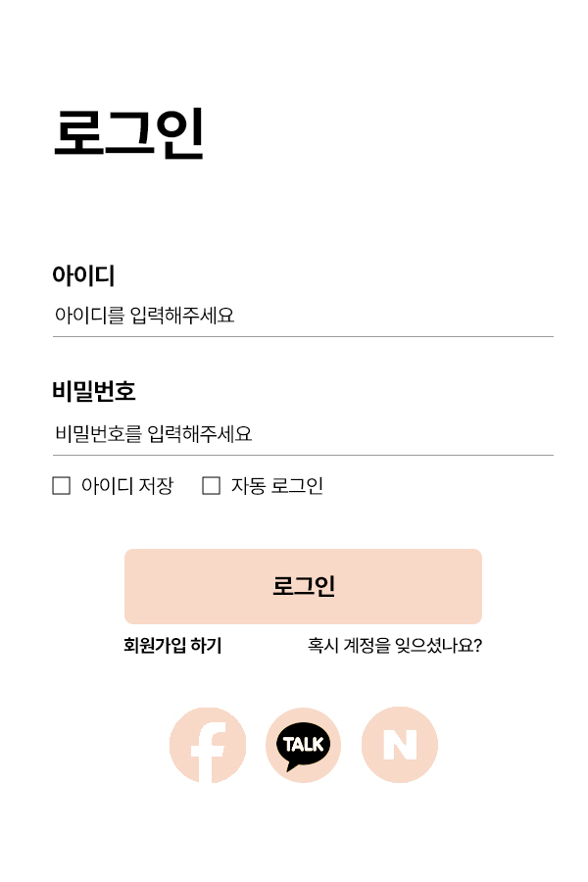Sign in with the KakaoTalk icon
The height and width of the screenshot is (882, 588).
tap(303, 745)
